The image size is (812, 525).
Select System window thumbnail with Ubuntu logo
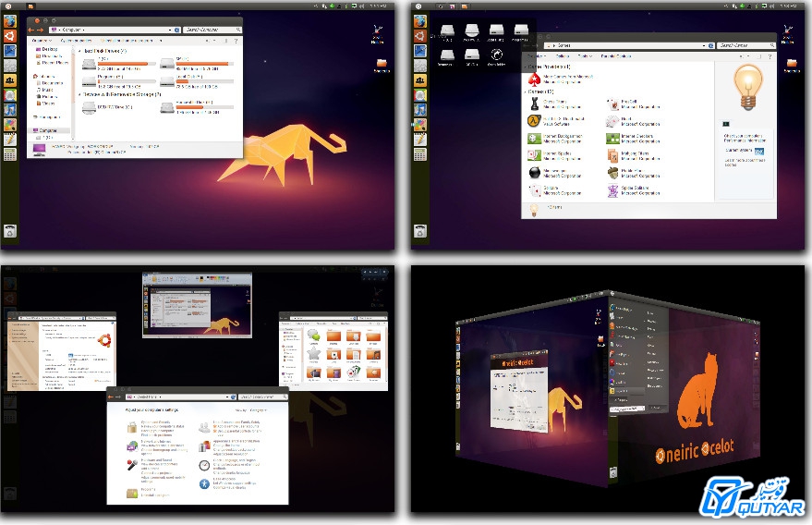point(62,351)
